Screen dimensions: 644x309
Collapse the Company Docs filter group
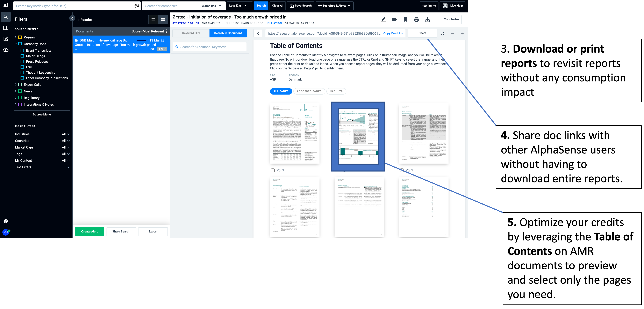(x=15, y=44)
